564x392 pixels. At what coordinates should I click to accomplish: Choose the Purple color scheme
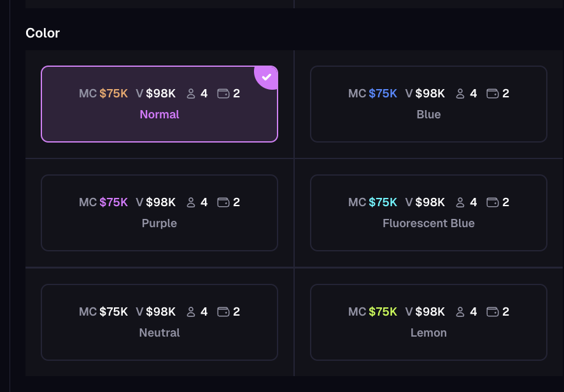click(x=159, y=213)
